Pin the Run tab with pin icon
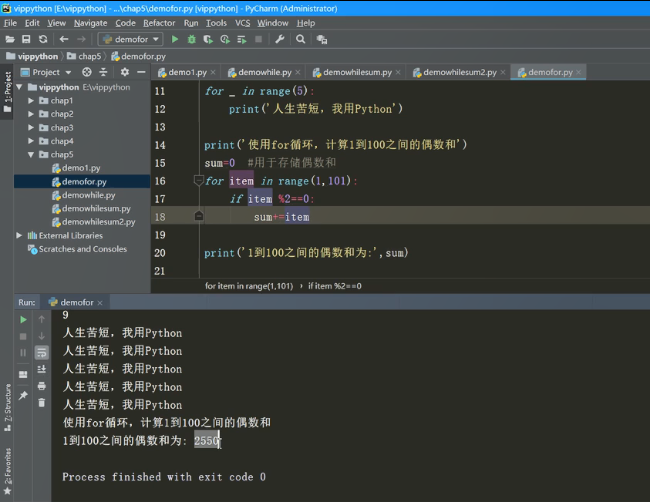Image resolution: width=650 pixels, height=502 pixels. (23, 395)
